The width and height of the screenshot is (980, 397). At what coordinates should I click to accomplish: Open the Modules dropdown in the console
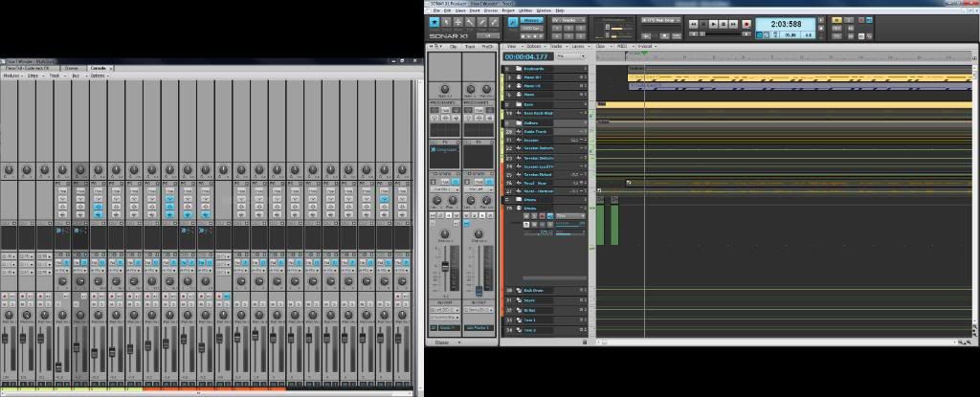[11, 76]
